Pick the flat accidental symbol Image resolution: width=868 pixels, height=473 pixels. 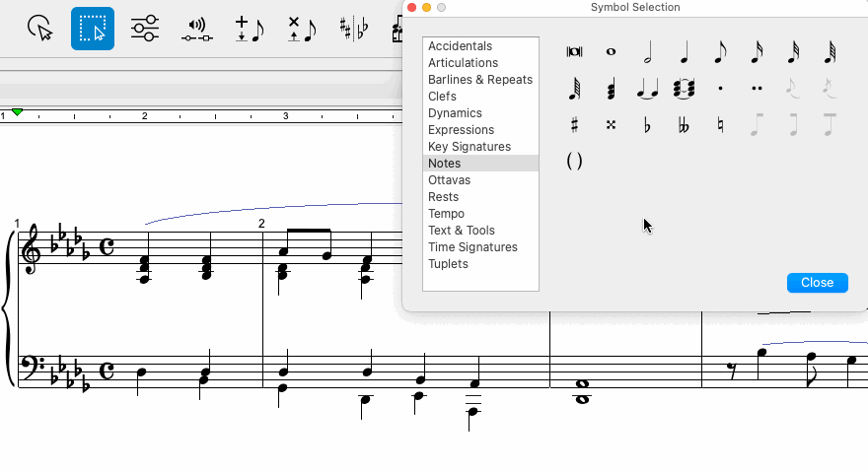click(x=647, y=125)
